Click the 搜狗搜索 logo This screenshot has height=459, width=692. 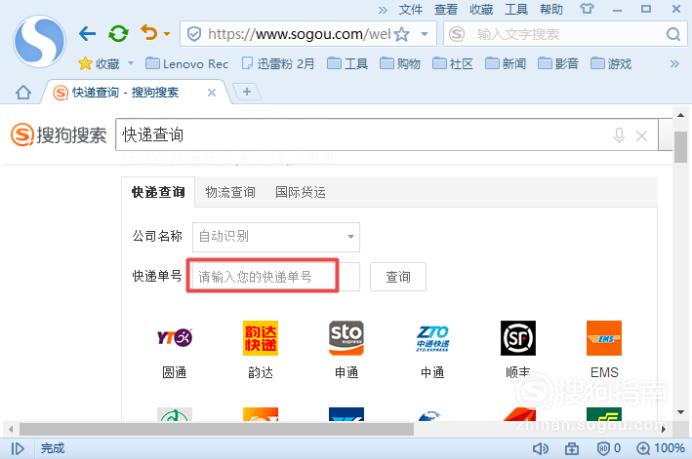[x=58, y=135]
